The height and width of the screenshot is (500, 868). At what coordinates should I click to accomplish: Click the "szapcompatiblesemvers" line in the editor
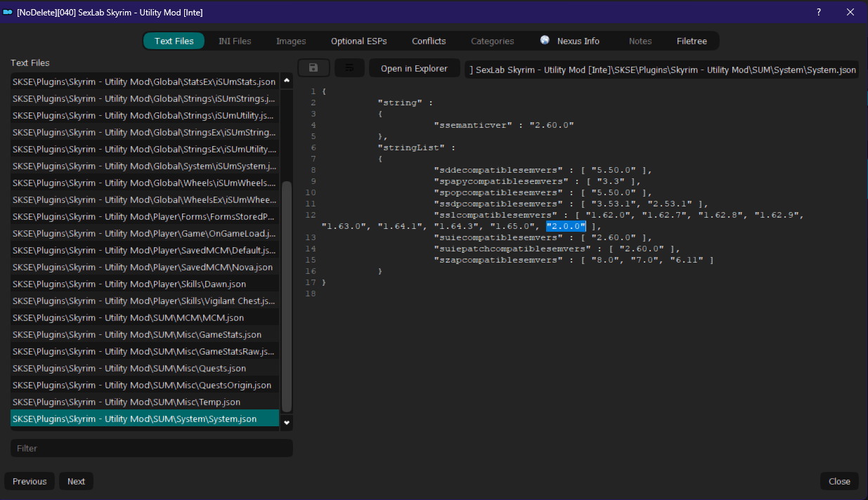coord(574,260)
